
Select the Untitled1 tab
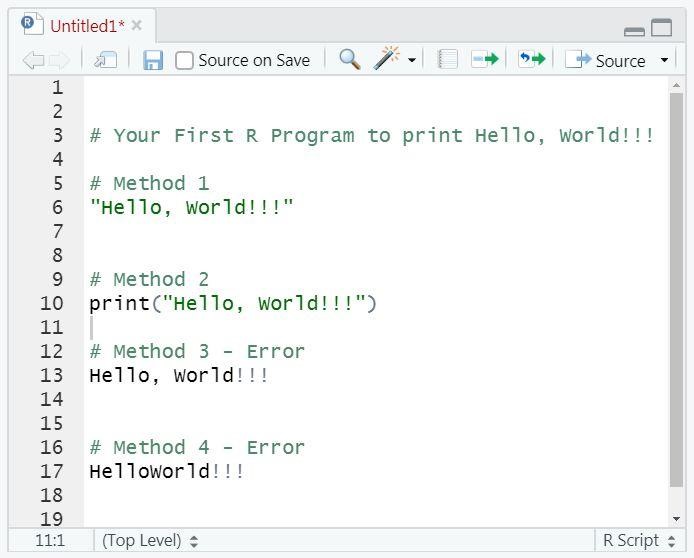click(87, 26)
